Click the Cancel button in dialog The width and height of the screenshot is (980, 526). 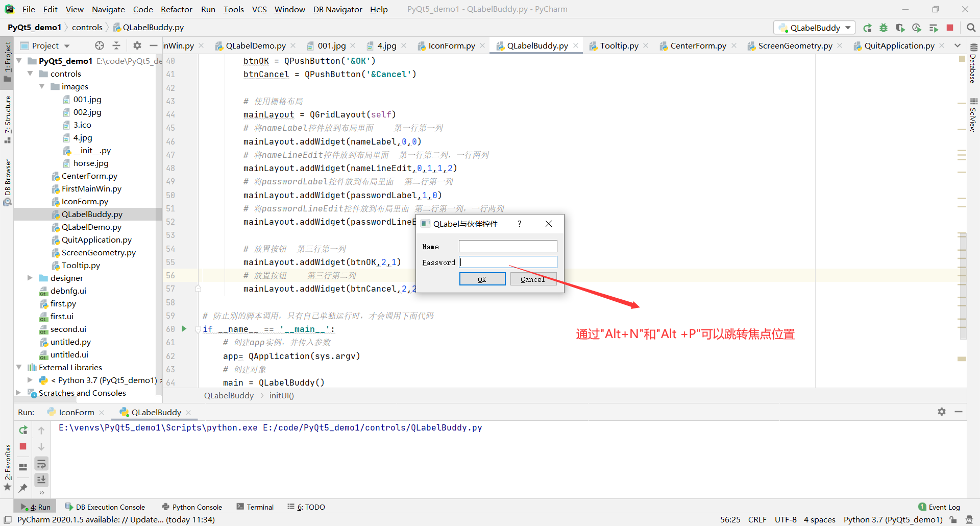tap(533, 279)
